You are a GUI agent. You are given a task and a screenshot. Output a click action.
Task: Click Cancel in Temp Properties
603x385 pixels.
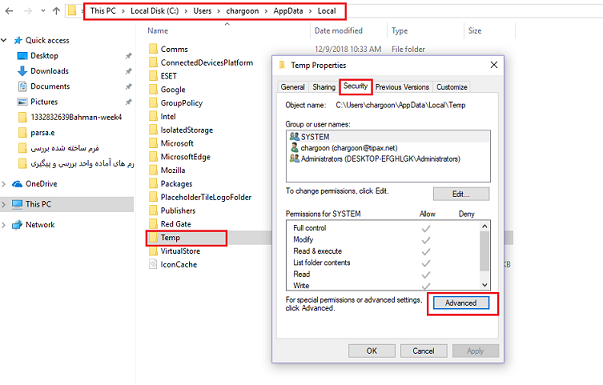423,351
